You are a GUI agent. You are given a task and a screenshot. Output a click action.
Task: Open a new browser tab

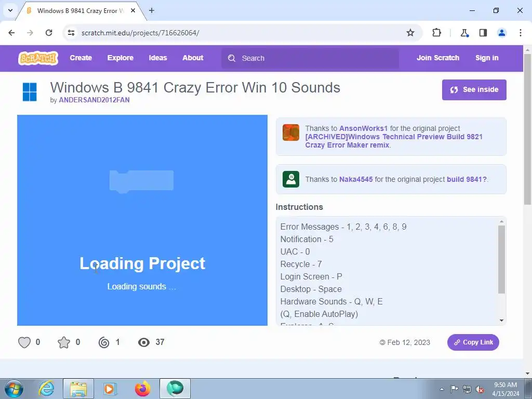tap(152, 10)
